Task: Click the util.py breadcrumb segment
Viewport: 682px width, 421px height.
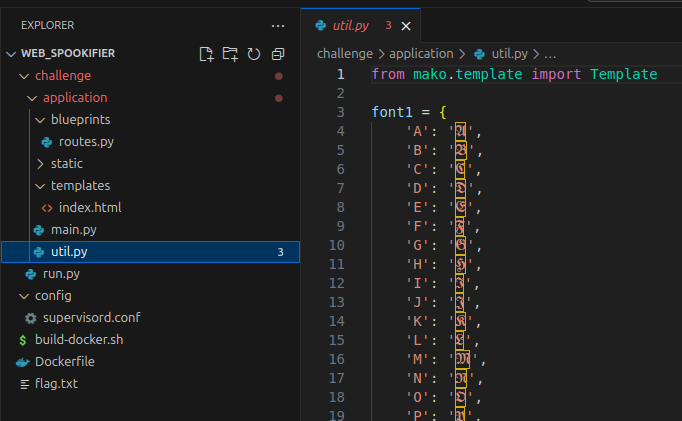Action: point(509,53)
